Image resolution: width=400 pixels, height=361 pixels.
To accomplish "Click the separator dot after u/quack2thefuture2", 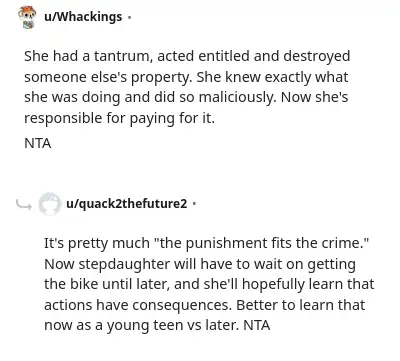I will click(x=194, y=204).
